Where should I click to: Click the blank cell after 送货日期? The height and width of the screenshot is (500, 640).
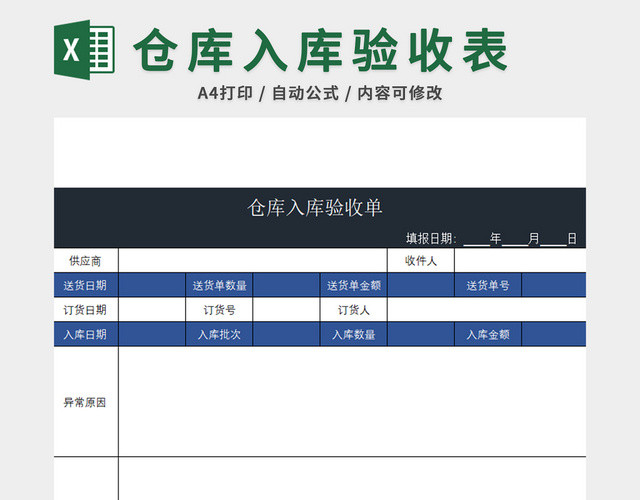click(152, 285)
